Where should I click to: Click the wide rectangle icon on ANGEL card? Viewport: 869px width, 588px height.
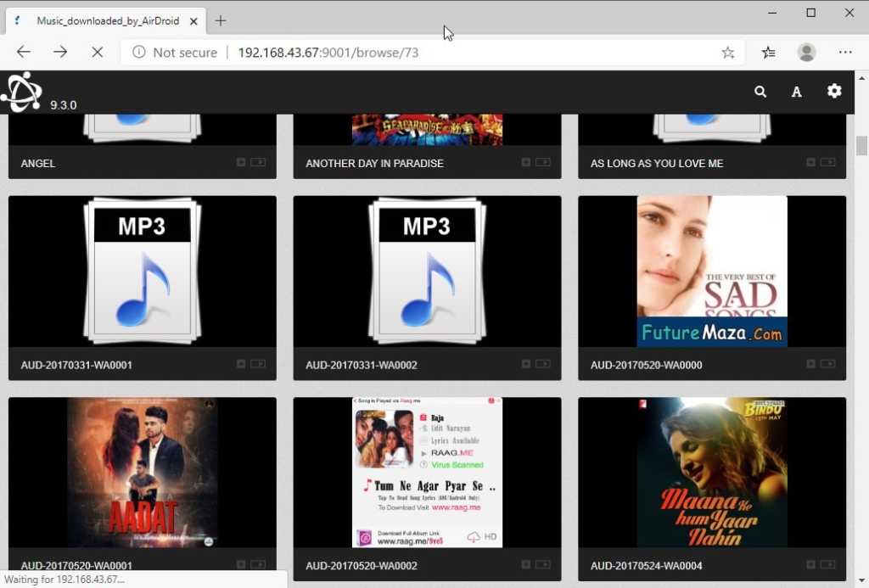(x=258, y=162)
